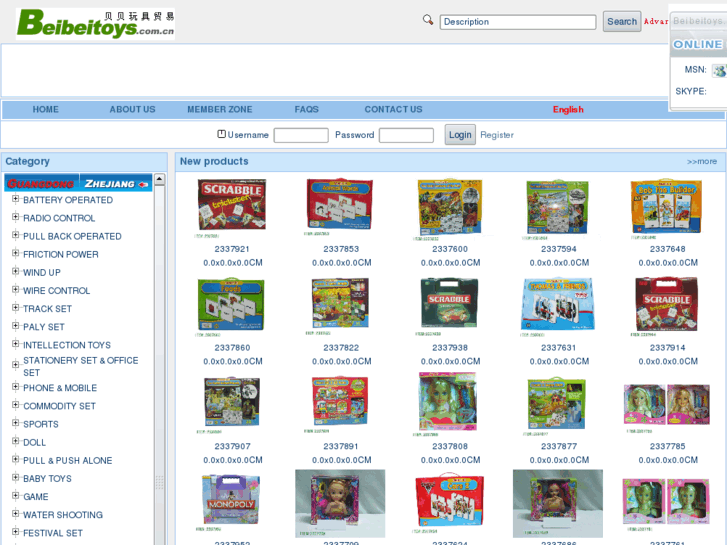Open product 2337907 thumbnail

232,402
